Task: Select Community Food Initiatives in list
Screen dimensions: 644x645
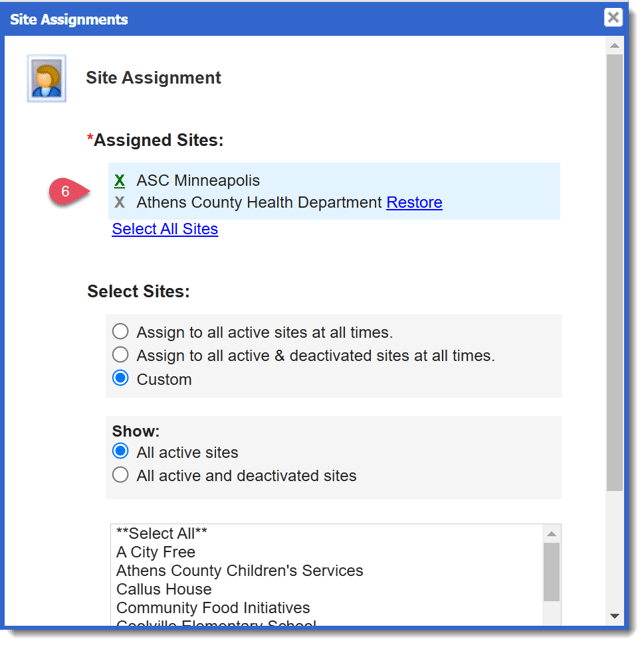Action: tap(213, 608)
